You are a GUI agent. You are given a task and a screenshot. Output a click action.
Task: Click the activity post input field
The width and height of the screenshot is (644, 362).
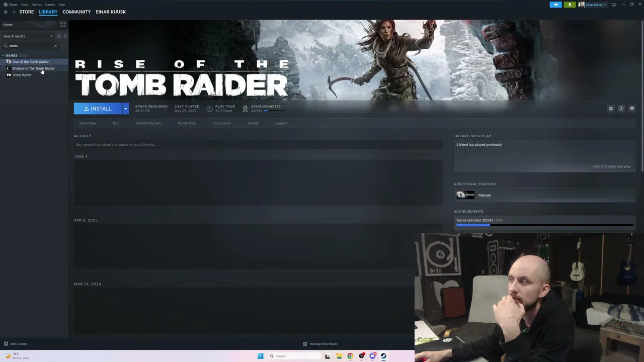pyautogui.click(x=258, y=145)
